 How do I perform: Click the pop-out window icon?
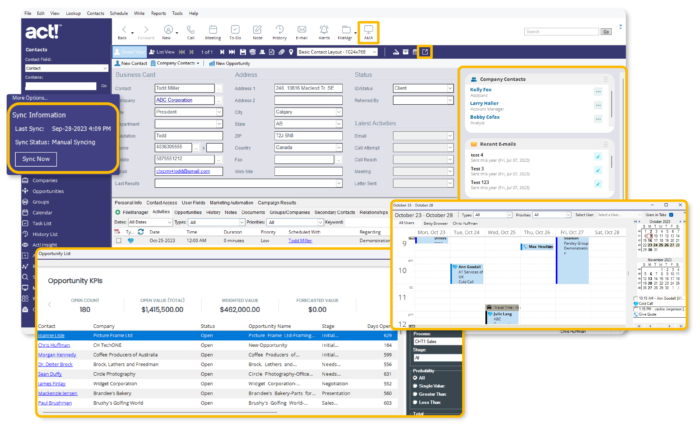(425, 52)
